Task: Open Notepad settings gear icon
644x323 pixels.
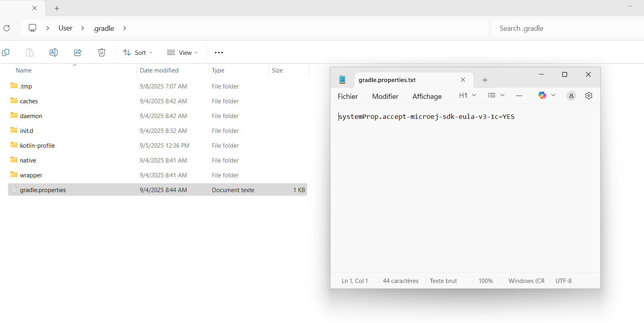Action: click(588, 96)
